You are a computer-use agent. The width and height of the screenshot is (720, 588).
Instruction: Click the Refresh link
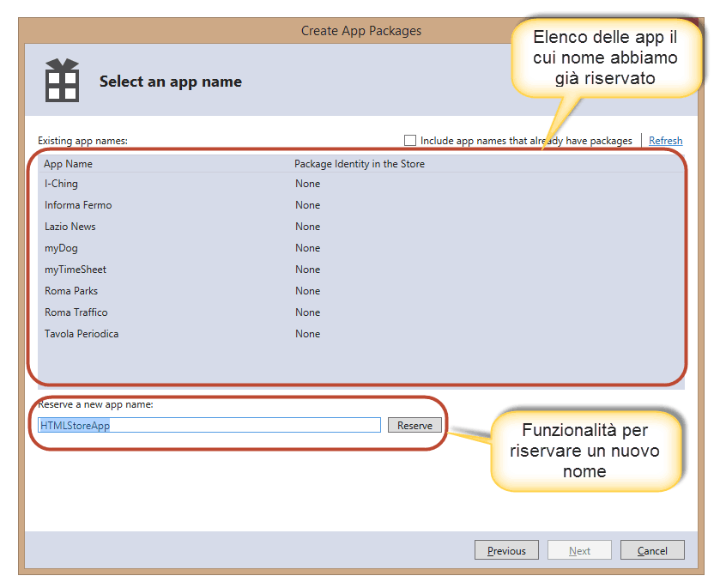(665, 141)
